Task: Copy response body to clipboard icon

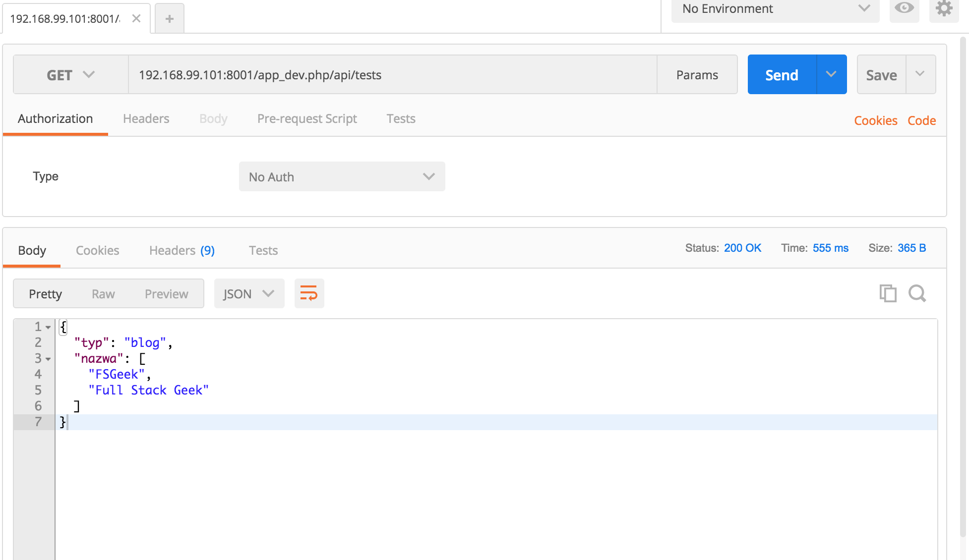Action: point(888,293)
